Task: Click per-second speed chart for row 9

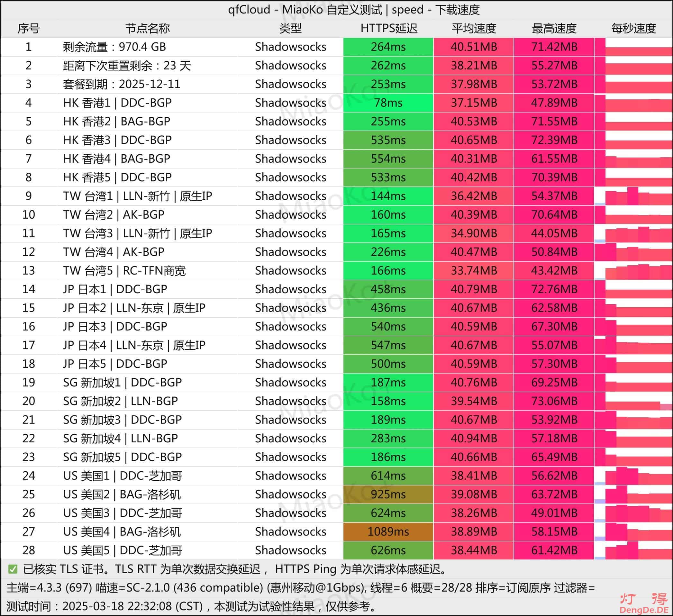Action: (633, 196)
